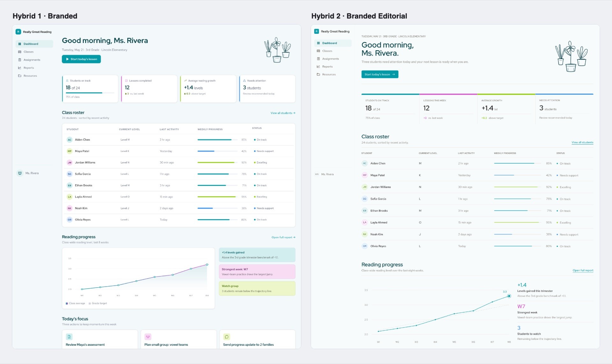Open Lessons completed card in Hybrid 1
The width and height of the screenshot is (612, 364).
coord(149,89)
